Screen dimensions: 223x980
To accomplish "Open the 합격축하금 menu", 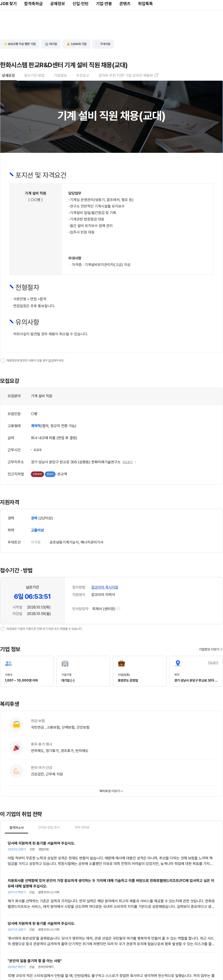I will tap(33, 3).
